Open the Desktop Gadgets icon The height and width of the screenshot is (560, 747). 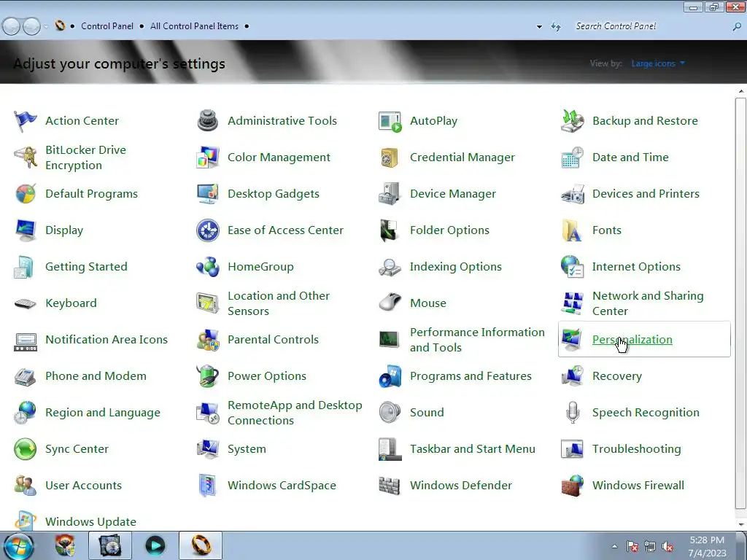(x=208, y=194)
